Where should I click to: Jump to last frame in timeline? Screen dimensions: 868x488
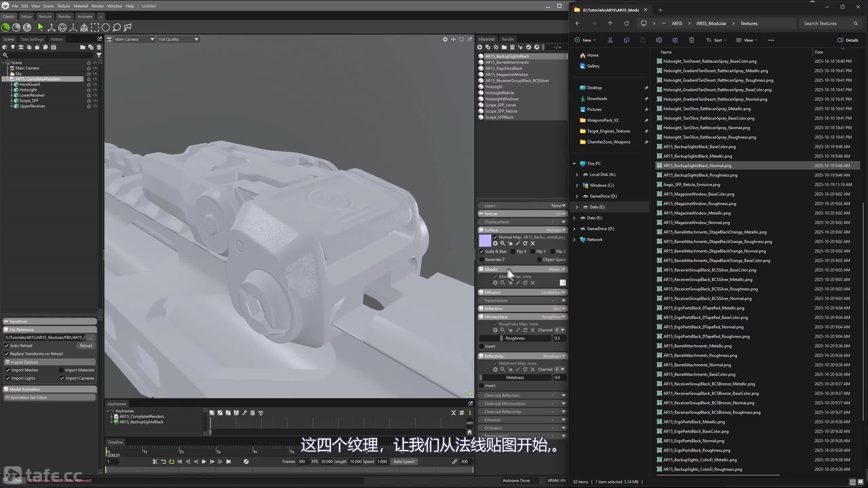tap(229, 462)
